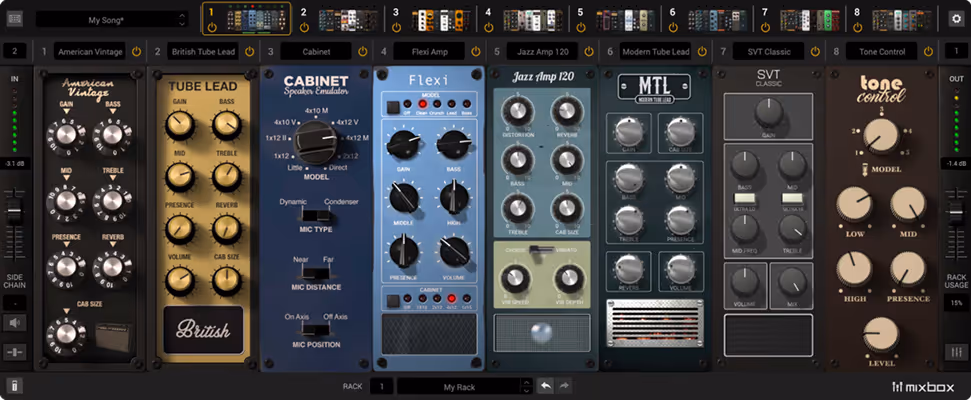Toggle power for rack 1
971x400 pixels.
coord(212,27)
